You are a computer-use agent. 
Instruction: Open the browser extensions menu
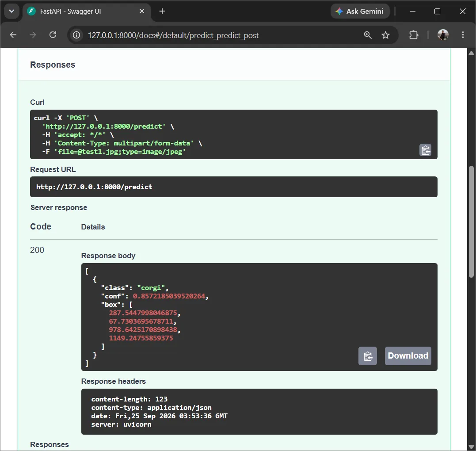click(414, 35)
